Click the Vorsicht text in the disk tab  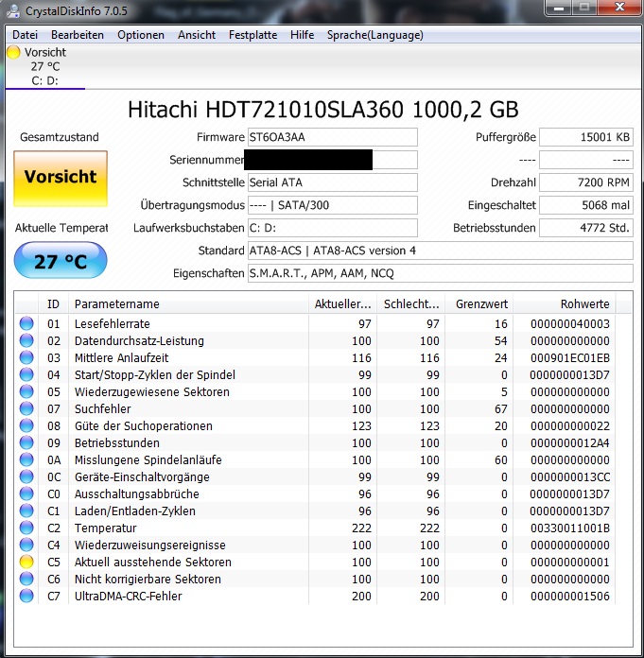tap(45, 52)
